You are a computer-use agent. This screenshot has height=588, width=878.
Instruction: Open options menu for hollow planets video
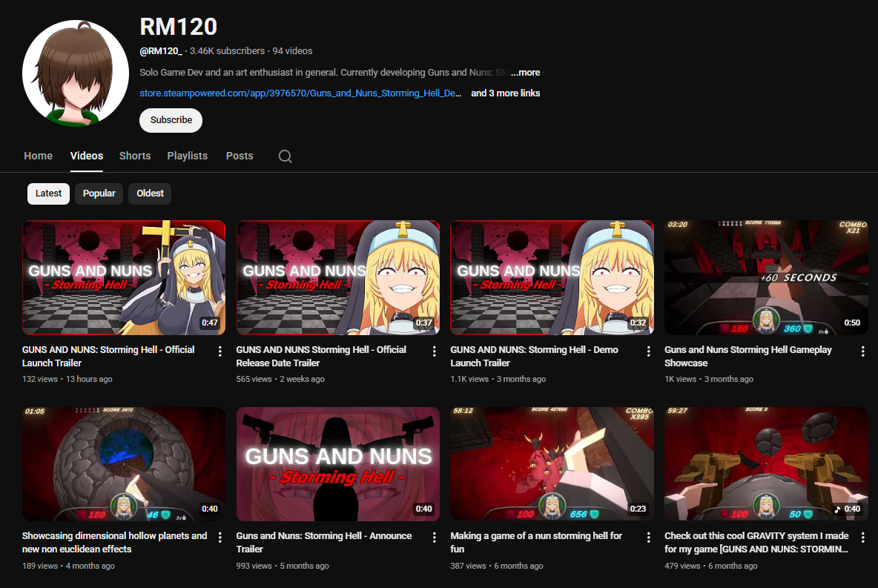pos(220,538)
